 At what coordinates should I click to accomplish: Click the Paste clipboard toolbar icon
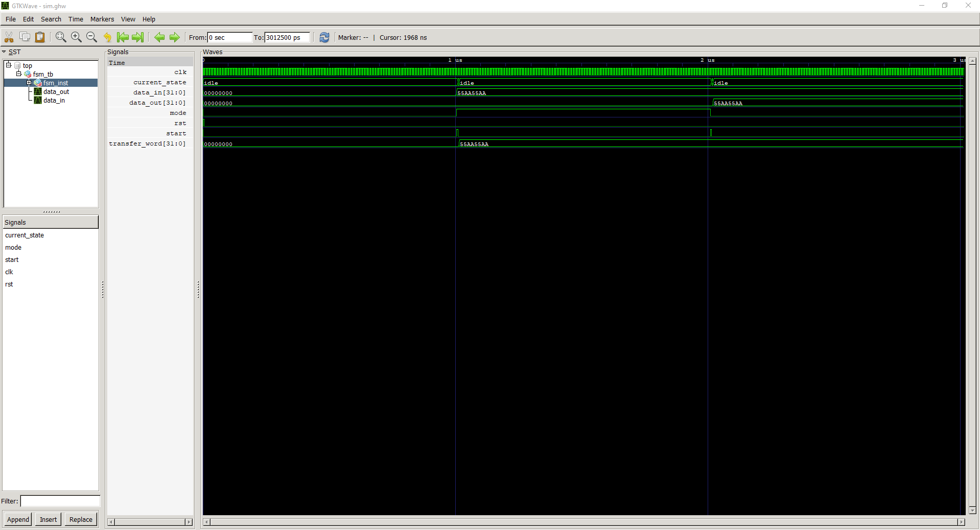click(x=40, y=37)
